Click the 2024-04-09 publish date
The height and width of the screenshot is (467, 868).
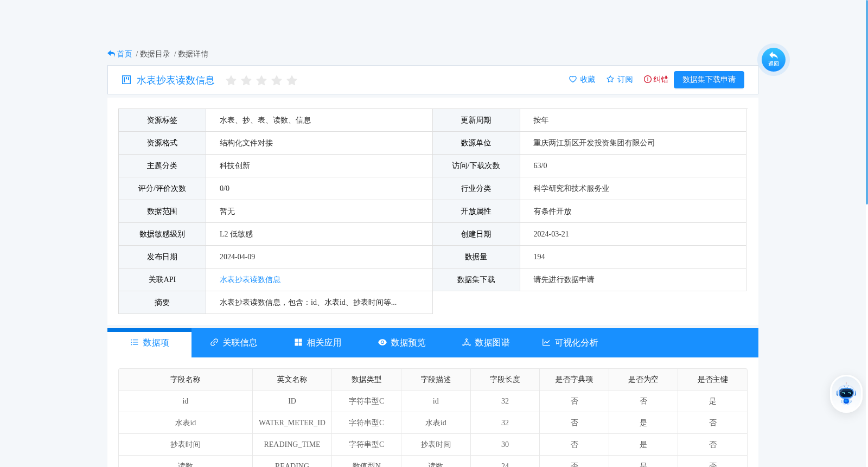click(237, 257)
